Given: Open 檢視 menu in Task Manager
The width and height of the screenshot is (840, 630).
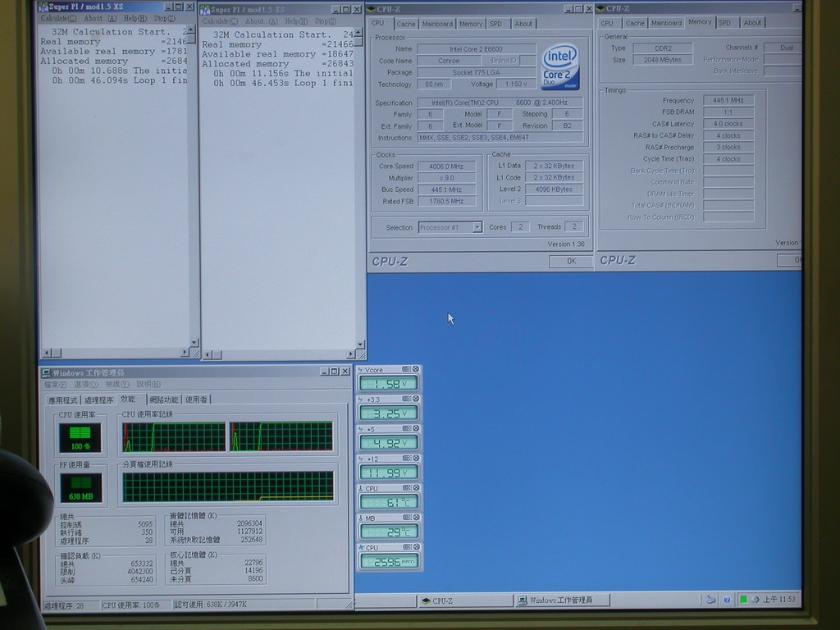Looking at the screenshot, I should click(116, 384).
